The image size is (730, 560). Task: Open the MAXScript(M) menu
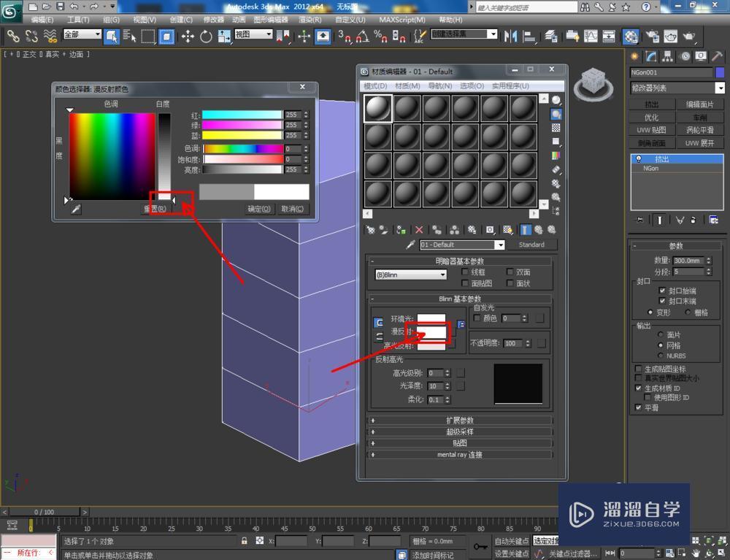click(x=402, y=20)
